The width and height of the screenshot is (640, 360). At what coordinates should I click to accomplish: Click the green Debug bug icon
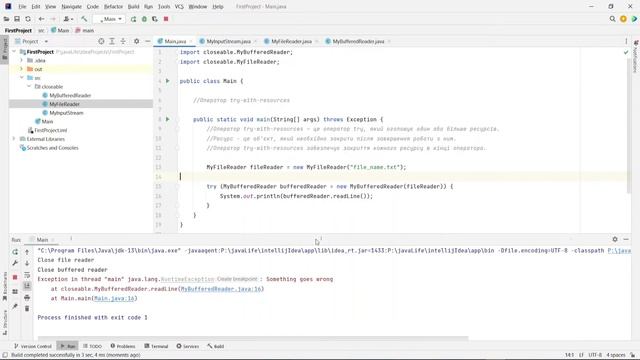coord(144,19)
